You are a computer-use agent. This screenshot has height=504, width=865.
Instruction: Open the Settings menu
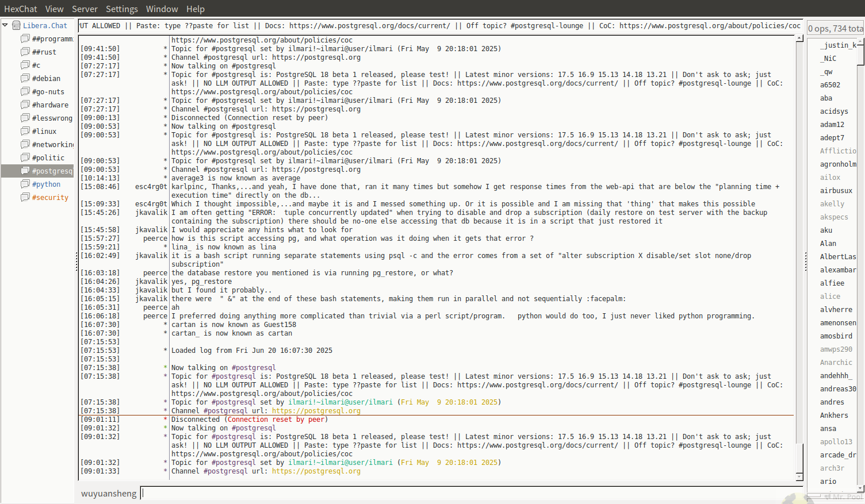pos(121,9)
